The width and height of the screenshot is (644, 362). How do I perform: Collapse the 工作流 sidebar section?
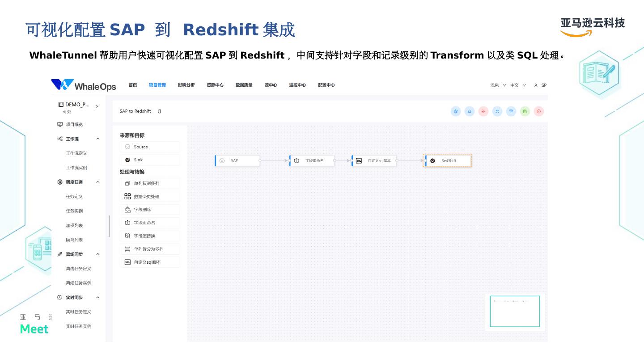click(x=98, y=139)
